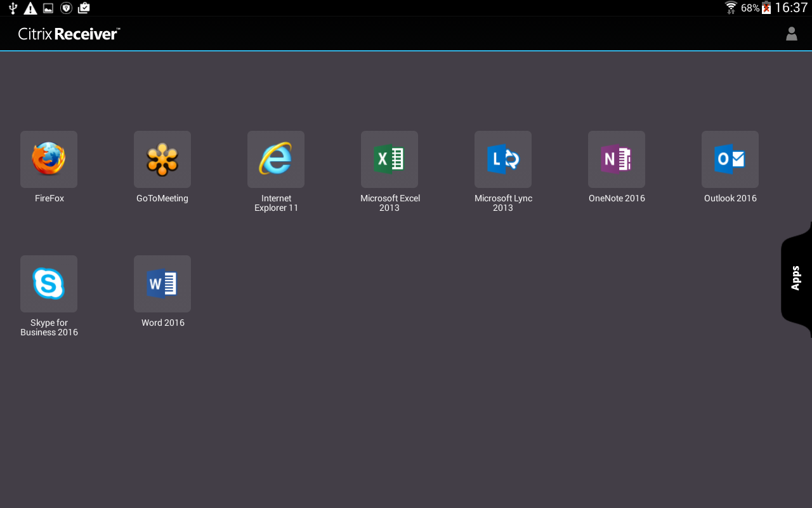
Task: Tap the warning triangle notification icon
Action: [x=30, y=8]
